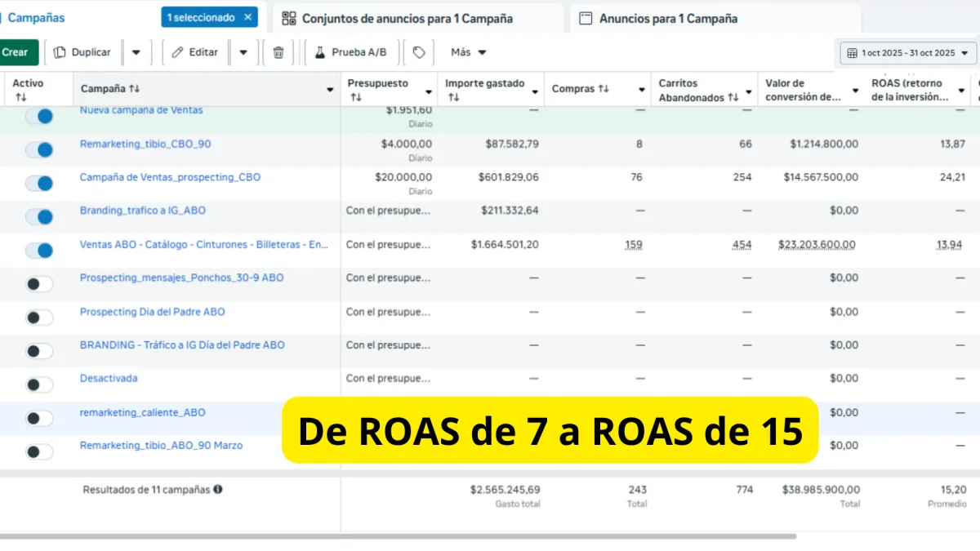Activate the Desactivada campaign toggle
Screen dimensions: 980x551
point(38,384)
